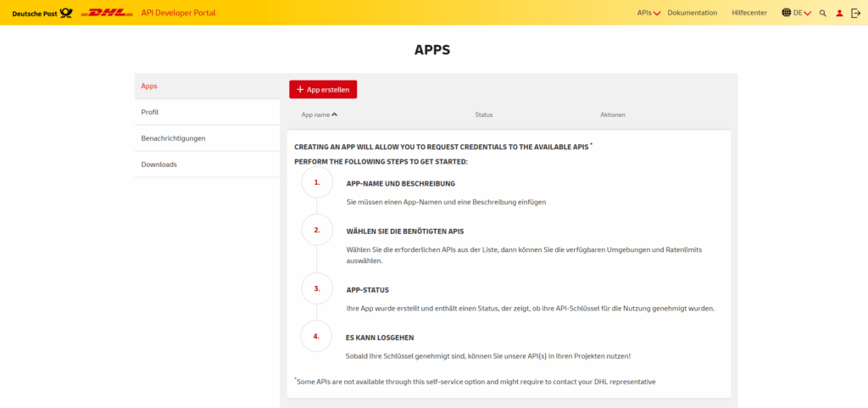This screenshot has width=868, height=408.
Task: Open Hilfecenter in top navigation
Action: coord(749,13)
